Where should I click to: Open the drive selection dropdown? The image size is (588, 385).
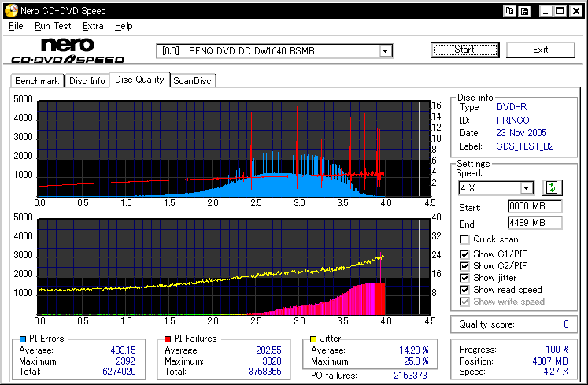[385, 51]
